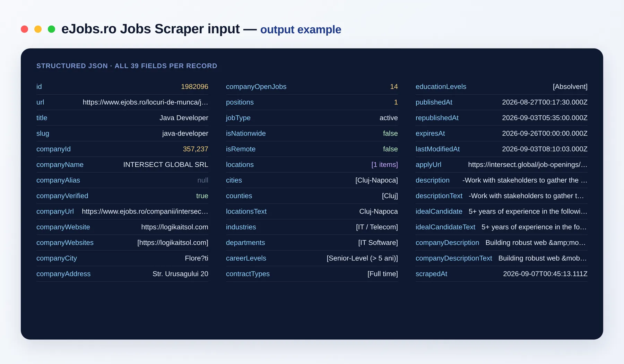This screenshot has height=364, width=624.
Task: Click the contractTypes value [Full time]
Action: click(383, 274)
